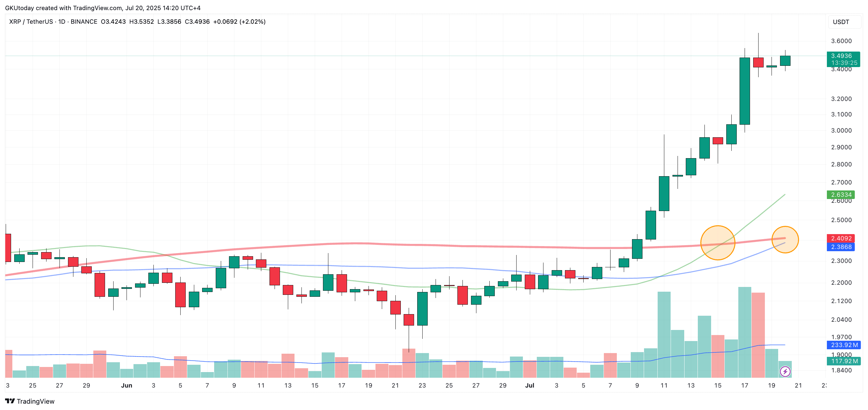Click the Jul month marker on time axis
The image size is (868, 410).
(529, 385)
